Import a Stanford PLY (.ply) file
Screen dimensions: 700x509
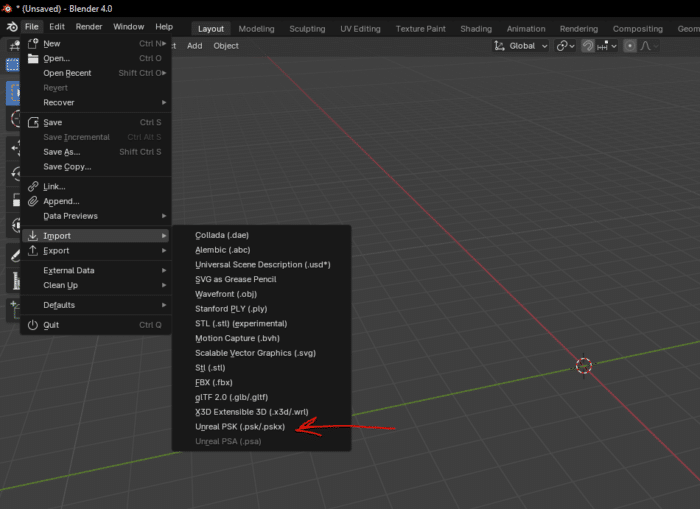click(262, 309)
